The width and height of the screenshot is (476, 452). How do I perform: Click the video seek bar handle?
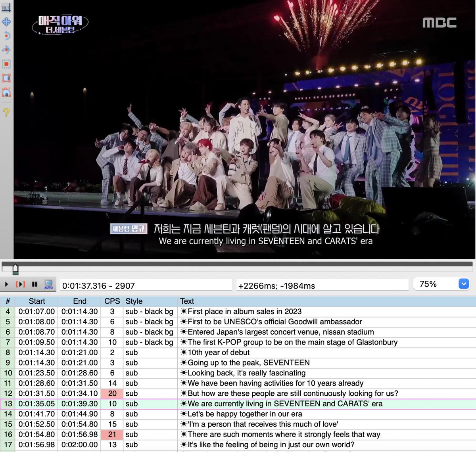click(x=15, y=270)
